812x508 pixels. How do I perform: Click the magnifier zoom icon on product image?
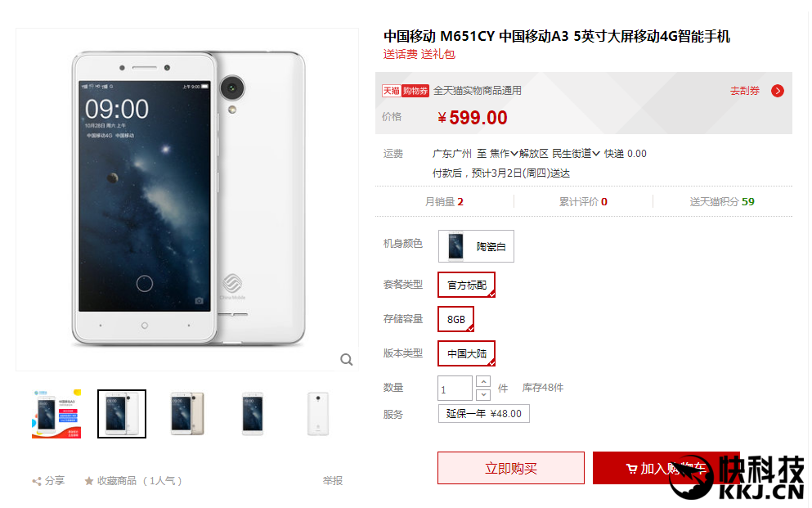tap(347, 359)
